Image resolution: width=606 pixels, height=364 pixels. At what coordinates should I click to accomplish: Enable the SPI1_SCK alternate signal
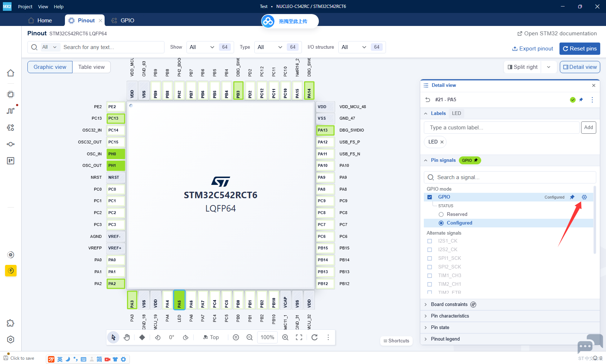pyautogui.click(x=430, y=258)
